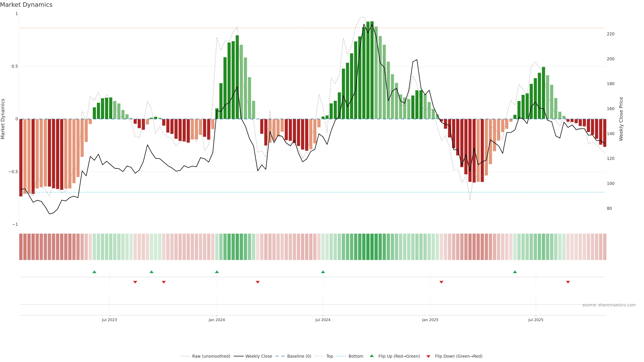The image size is (644, 362).
Task: Click the last green flip-up triangle before Jul 2025
Action: [x=515, y=272]
